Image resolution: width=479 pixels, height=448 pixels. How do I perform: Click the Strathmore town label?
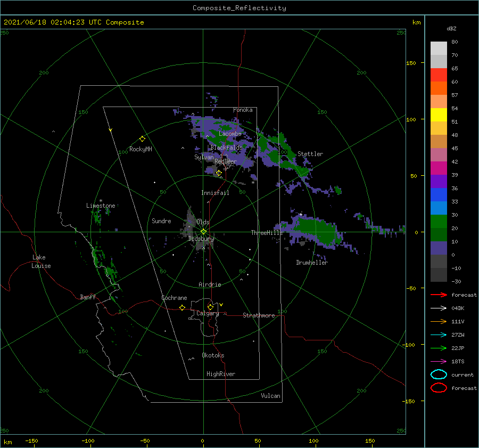(259, 315)
